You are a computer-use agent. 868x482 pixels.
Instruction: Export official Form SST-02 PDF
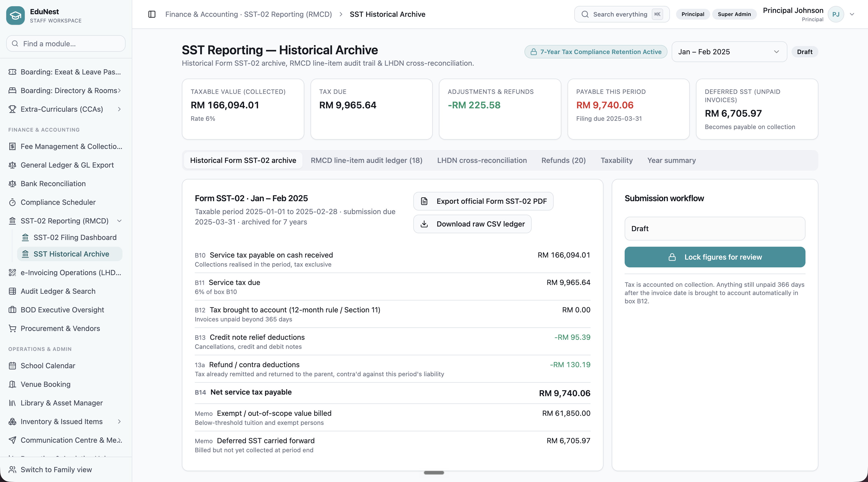point(483,201)
